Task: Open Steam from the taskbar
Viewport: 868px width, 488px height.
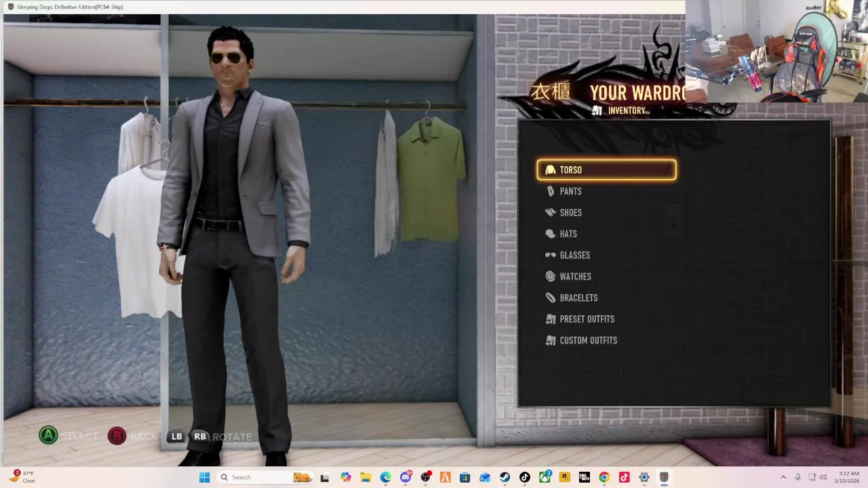Action: coord(505,477)
